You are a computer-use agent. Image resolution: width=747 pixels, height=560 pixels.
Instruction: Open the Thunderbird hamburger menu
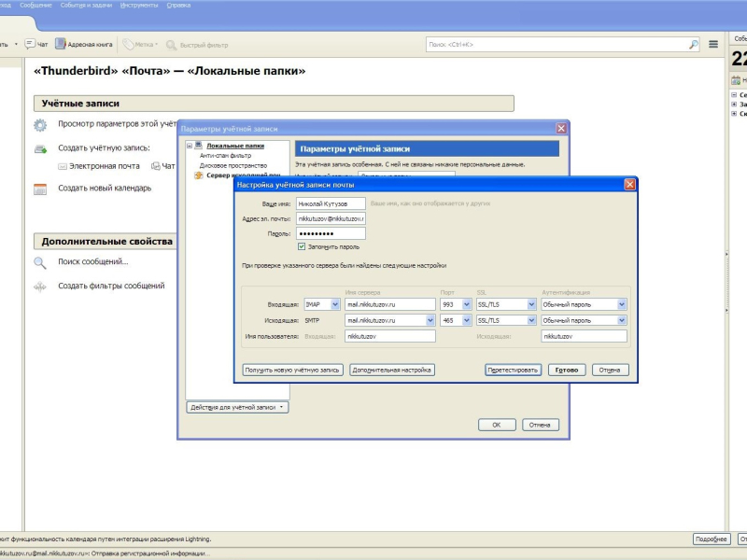713,44
